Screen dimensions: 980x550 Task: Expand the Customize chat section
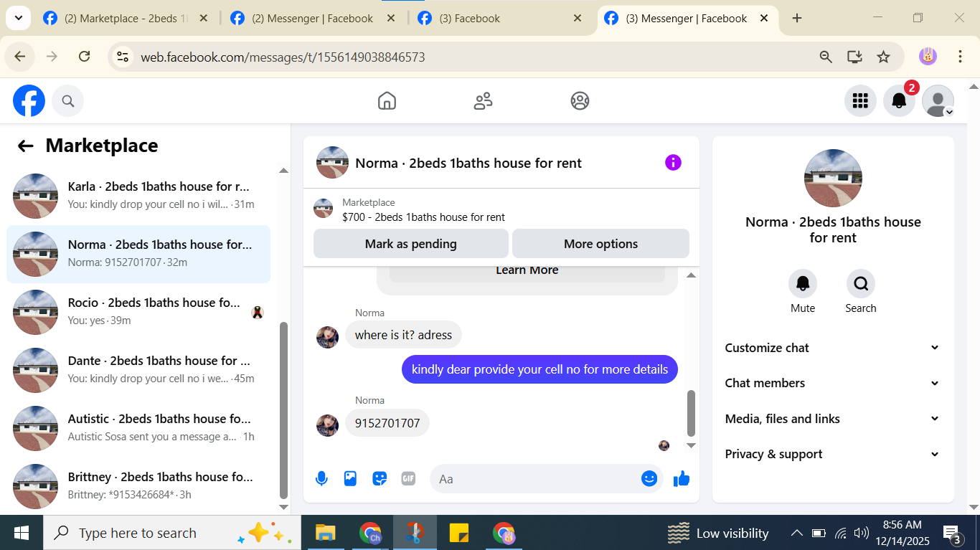[x=832, y=348]
